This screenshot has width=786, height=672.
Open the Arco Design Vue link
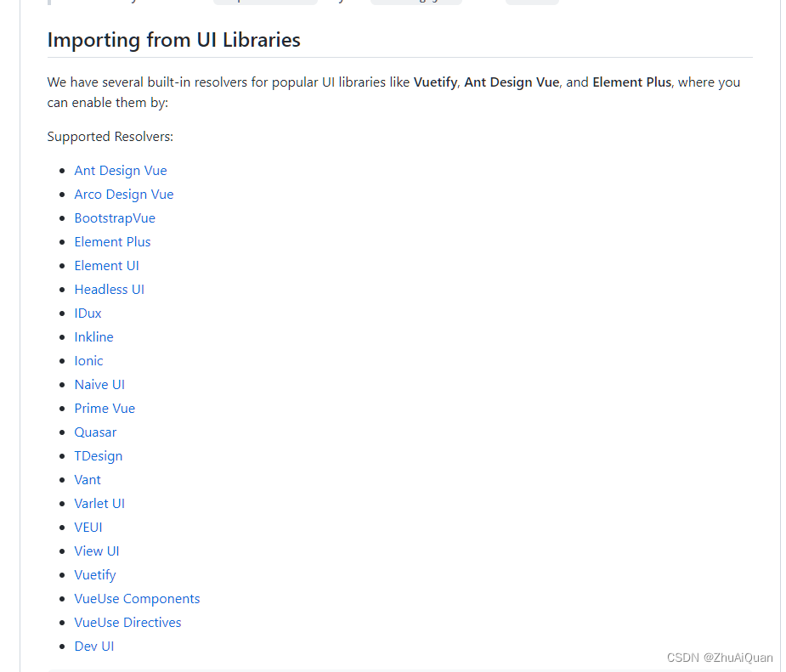click(x=124, y=195)
